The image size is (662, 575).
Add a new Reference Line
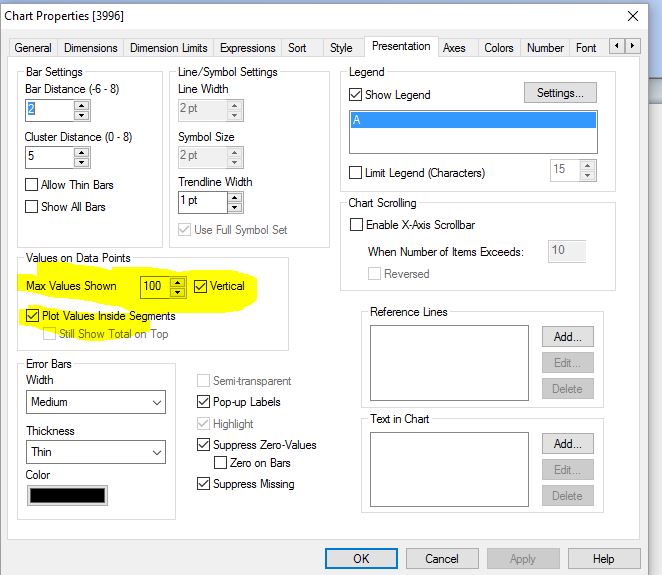click(567, 336)
